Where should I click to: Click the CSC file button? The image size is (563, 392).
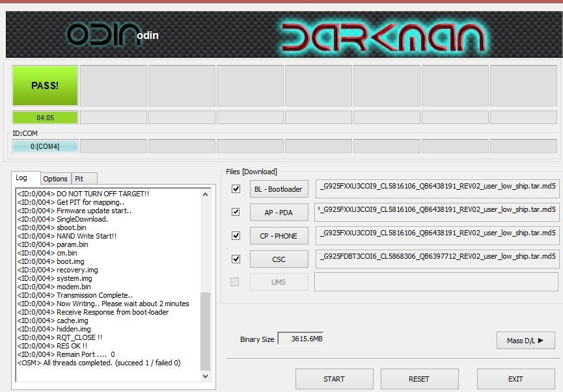pyautogui.click(x=279, y=259)
